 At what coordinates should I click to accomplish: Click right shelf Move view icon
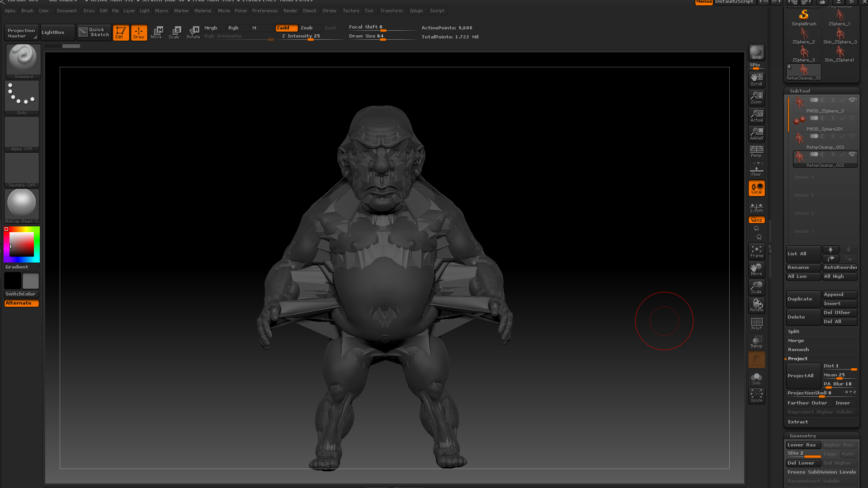tap(756, 269)
